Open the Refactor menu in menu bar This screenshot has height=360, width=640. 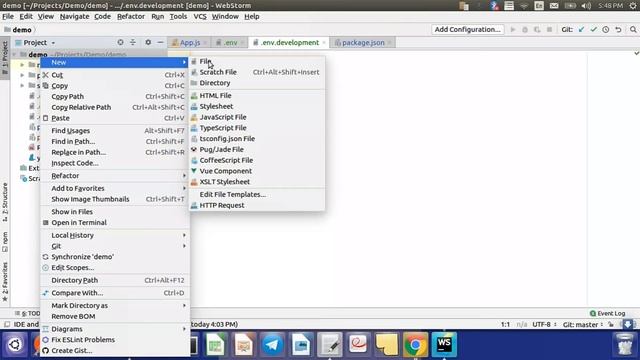coord(131,17)
